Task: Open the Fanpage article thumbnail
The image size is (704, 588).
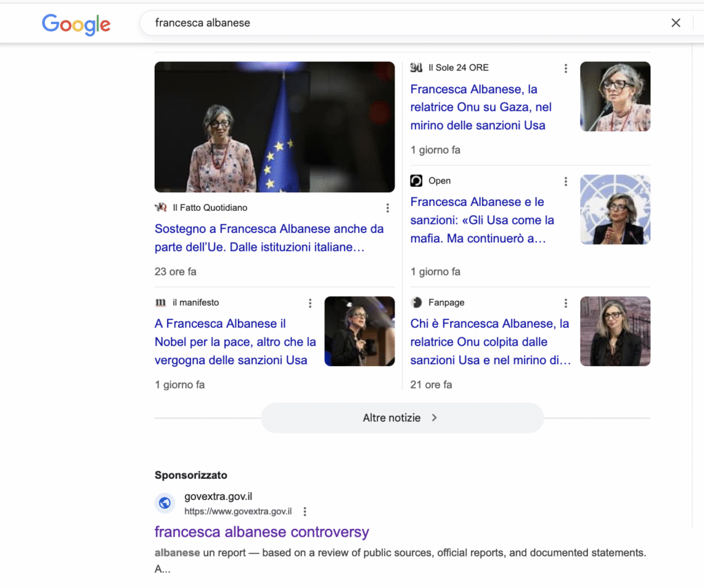Action: 615,331
